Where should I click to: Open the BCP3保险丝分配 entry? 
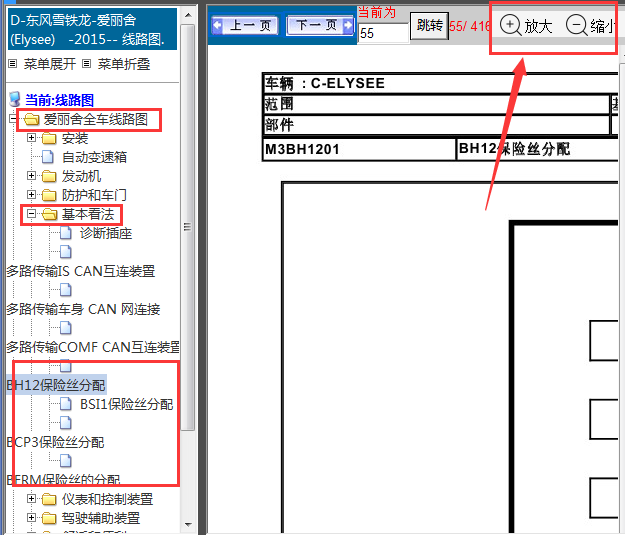pyautogui.click(x=55, y=442)
